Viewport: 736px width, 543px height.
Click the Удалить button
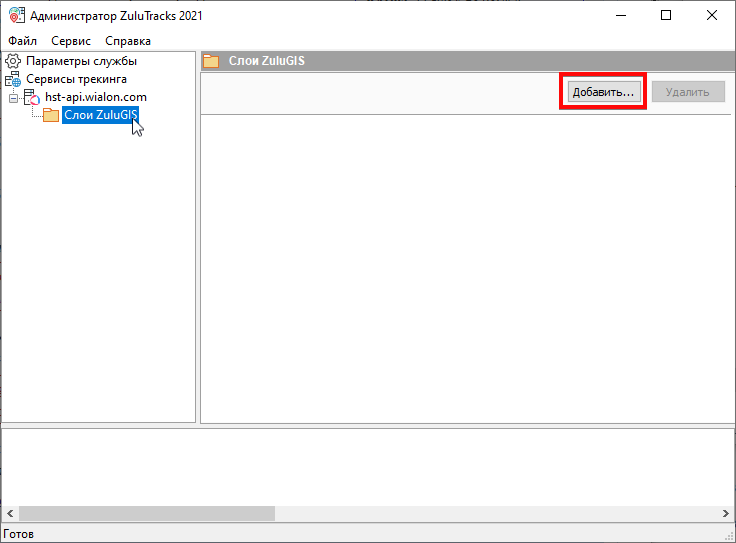pyautogui.click(x=687, y=92)
